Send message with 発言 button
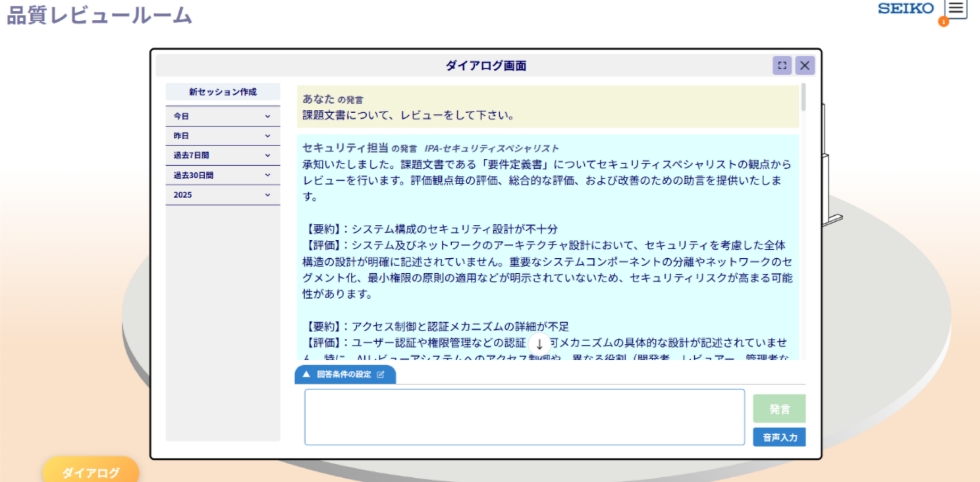The image size is (980, 482). coord(779,409)
